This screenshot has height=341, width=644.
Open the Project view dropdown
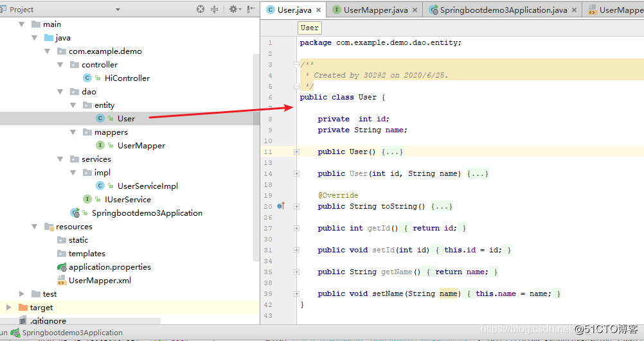(x=118, y=10)
